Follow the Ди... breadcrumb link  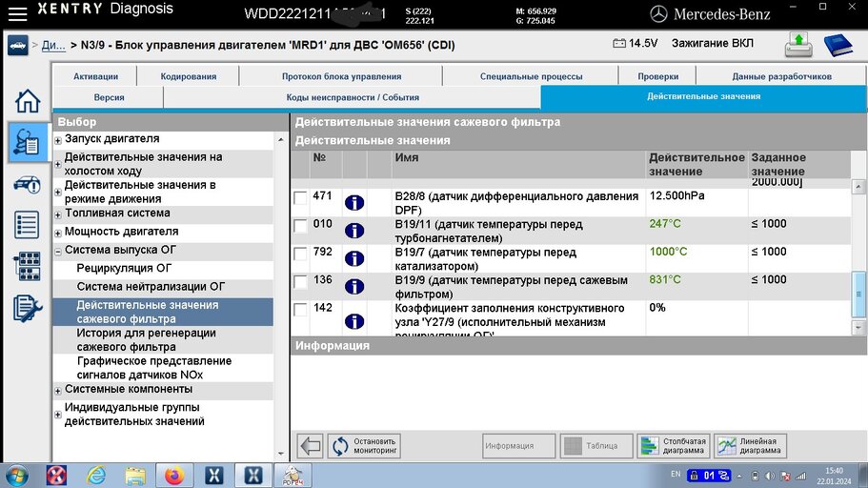coord(53,46)
